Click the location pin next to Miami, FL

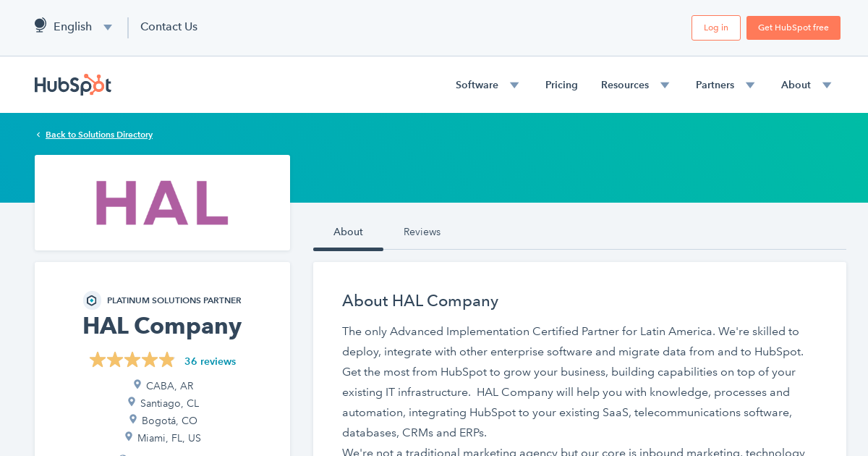tap(129, 436)
